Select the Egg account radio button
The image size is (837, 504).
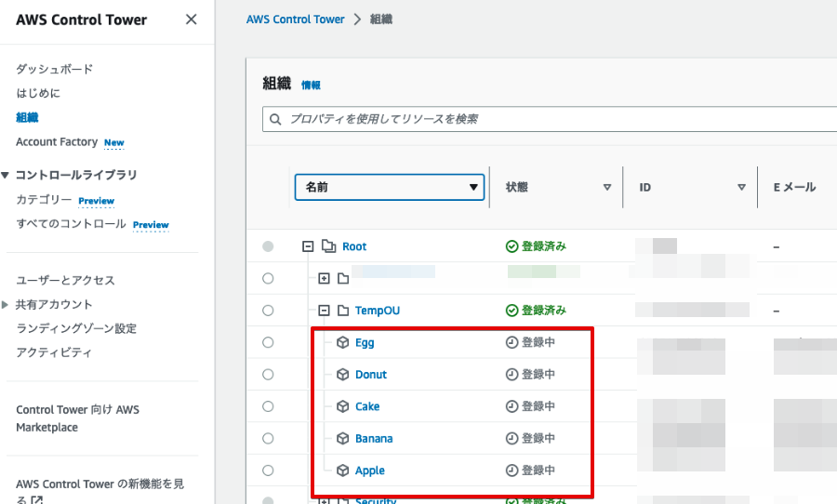[x=268, y=342]
